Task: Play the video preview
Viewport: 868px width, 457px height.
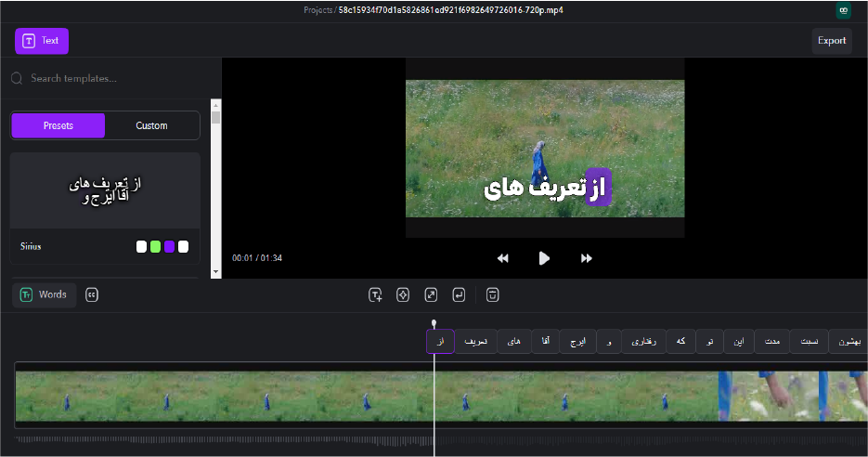Action: click(544, 258)
